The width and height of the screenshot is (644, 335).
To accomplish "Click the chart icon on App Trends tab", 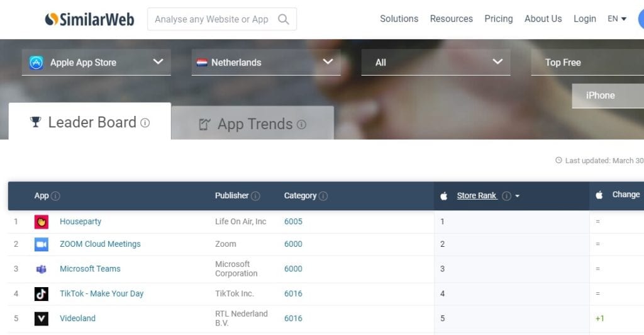I will (x=204, y=124).
